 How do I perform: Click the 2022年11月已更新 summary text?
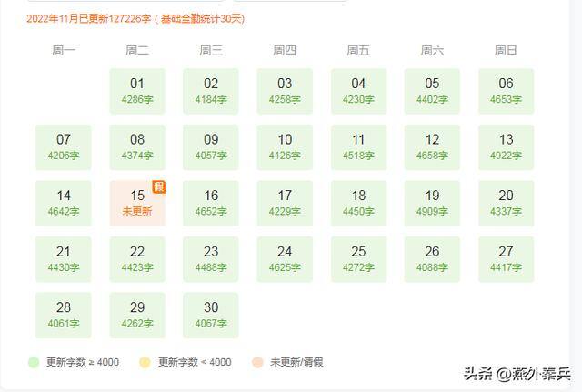pos(135,18)
